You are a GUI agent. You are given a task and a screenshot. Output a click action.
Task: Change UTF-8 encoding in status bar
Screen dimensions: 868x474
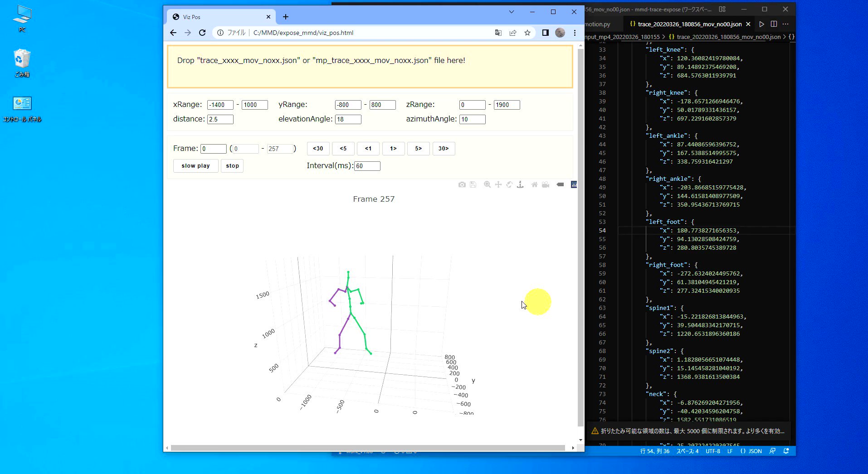point(713,451)
